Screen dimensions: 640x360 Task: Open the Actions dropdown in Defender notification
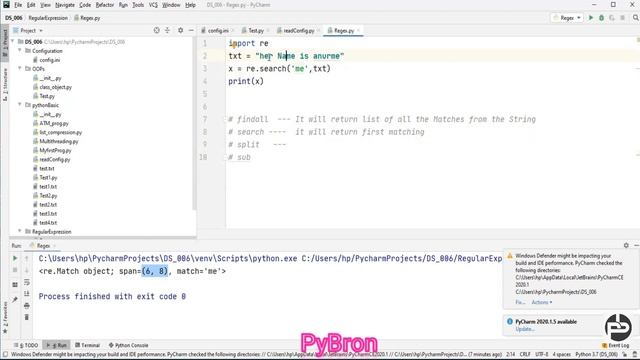542,302
